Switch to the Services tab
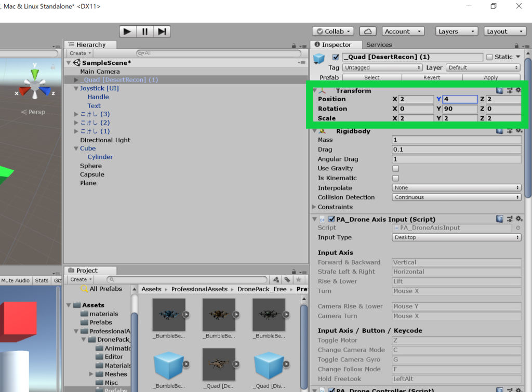 (379, 45)
